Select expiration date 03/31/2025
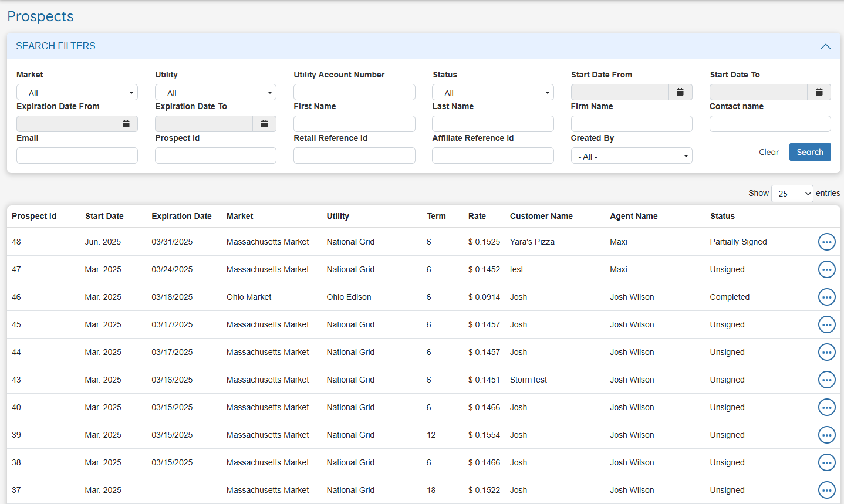Viewport: 844px width, 504px height. (172, 242)
